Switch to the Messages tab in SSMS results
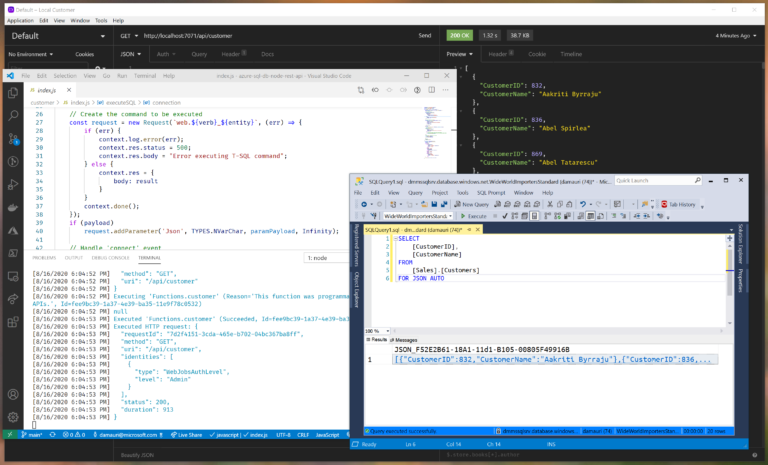Image resolution: width=768 pixels, height=465 pixels. tap(404, 340)
